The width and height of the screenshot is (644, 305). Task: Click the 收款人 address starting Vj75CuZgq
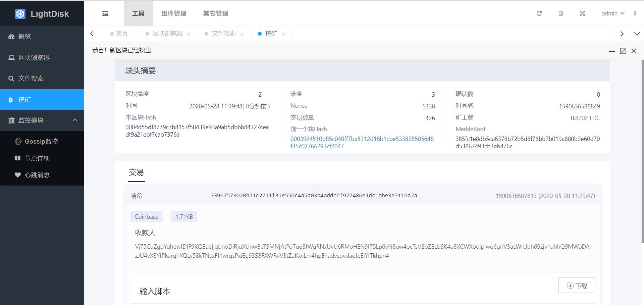point(362,251)
